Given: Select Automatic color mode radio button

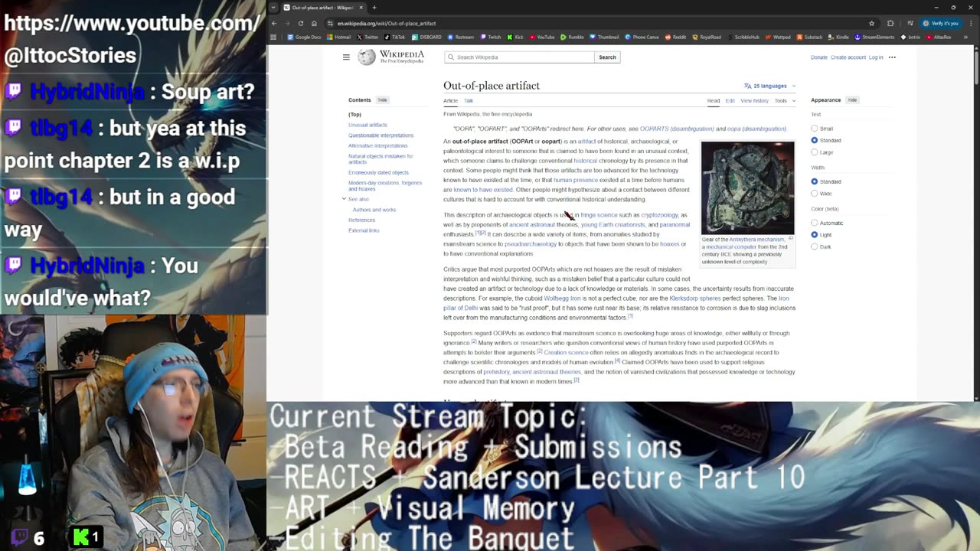Looking at the screenshot, I should [x=814, y=223].
